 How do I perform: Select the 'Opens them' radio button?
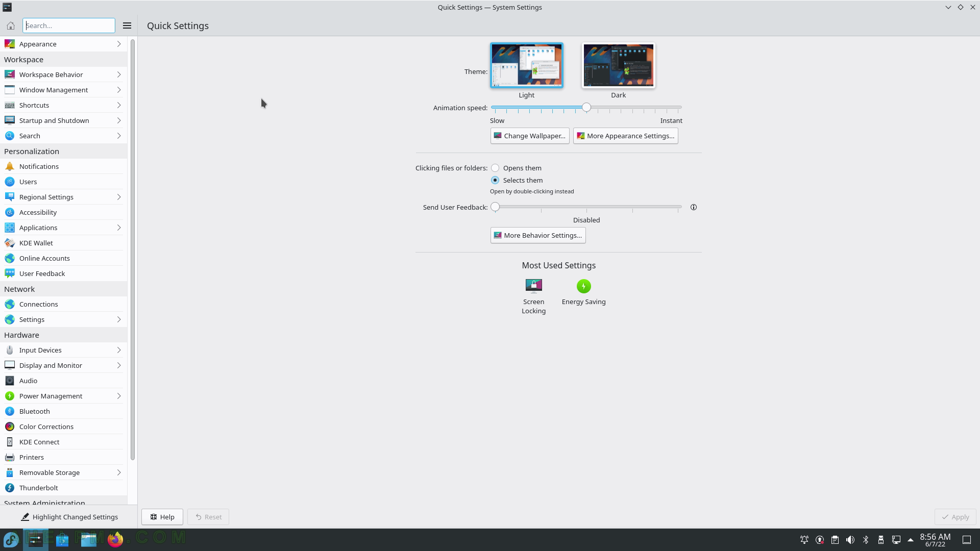click(x=495, y=168)
